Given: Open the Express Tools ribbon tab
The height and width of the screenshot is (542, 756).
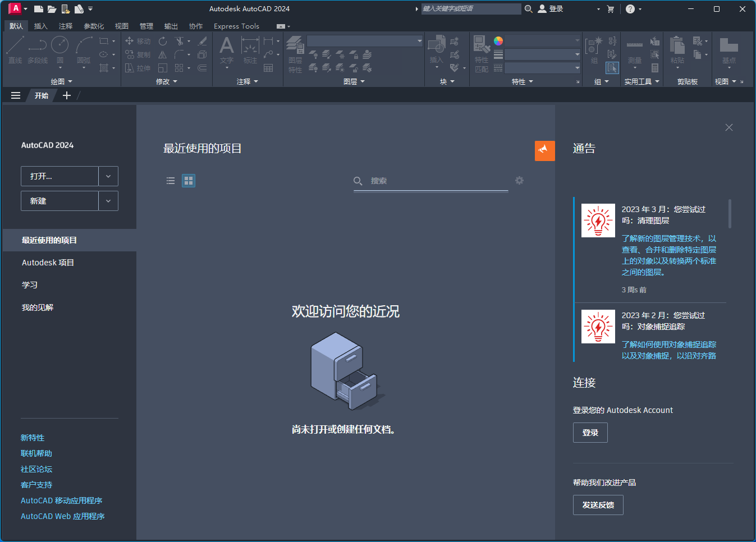Looking at the screenshot, I should [x=236, y=26].
